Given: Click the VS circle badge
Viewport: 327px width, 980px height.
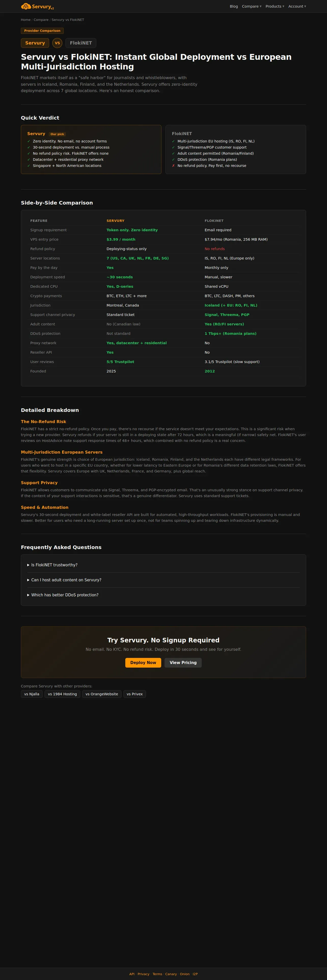Looking at the screenshot, I should click(57, 43).
